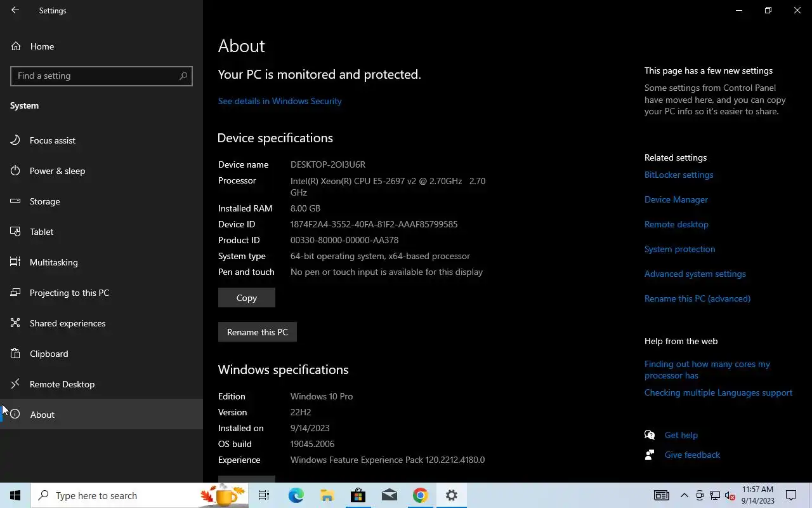Open the Mail app on taskbar
This screenshot has height=508, width=812.
[389, 495]
